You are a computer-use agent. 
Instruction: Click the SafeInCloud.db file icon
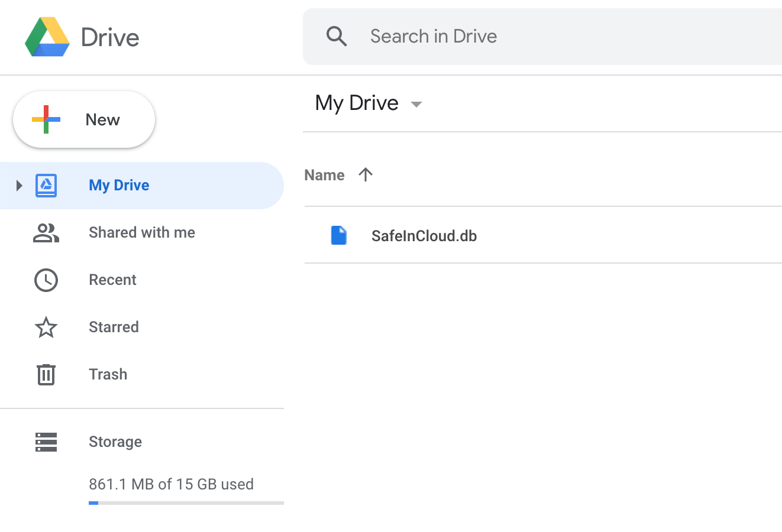339,235
